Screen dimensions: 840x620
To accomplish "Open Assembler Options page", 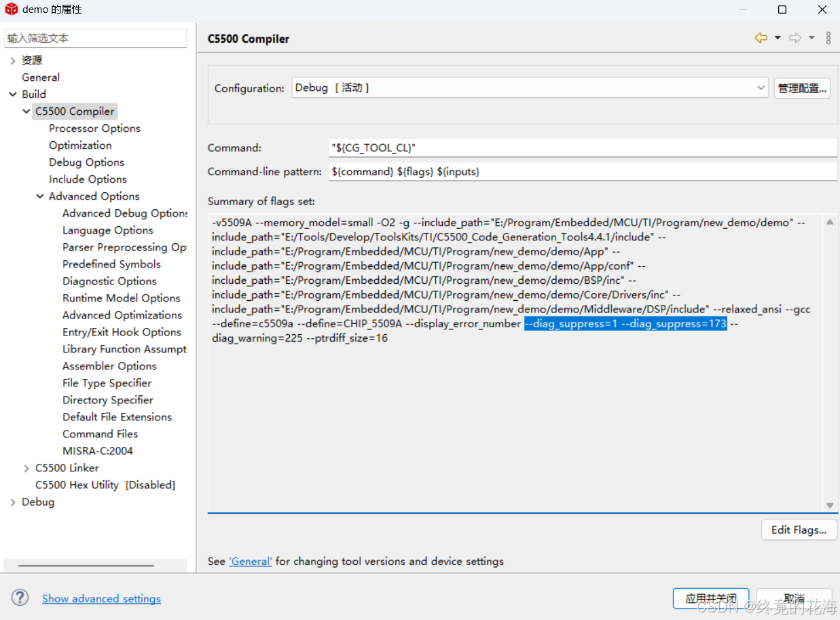I will coord(109,366).
